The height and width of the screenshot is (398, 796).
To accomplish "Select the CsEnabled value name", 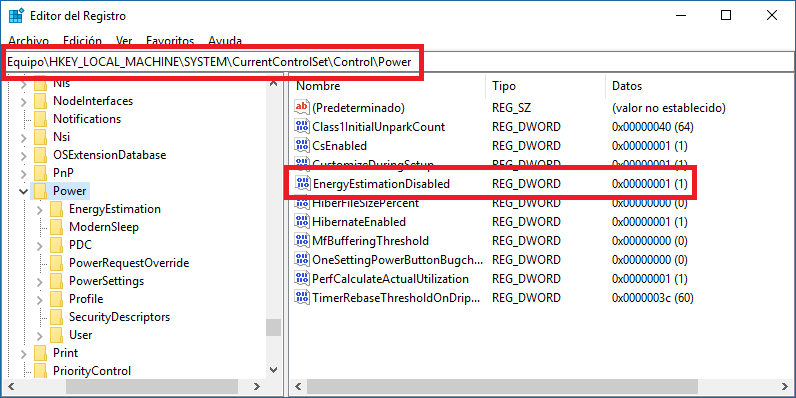I will pos(340,146).
